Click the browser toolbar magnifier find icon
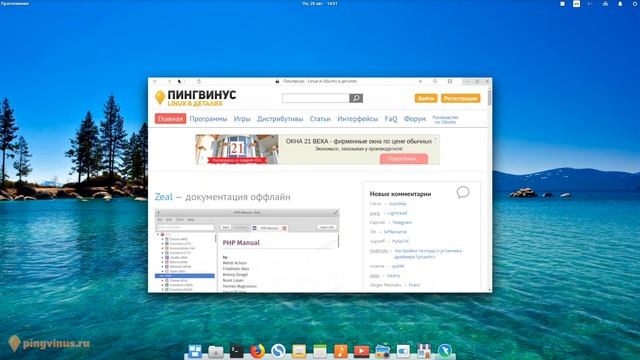The width and height of the screenshot is (640, 360). (x=435, y=82)
